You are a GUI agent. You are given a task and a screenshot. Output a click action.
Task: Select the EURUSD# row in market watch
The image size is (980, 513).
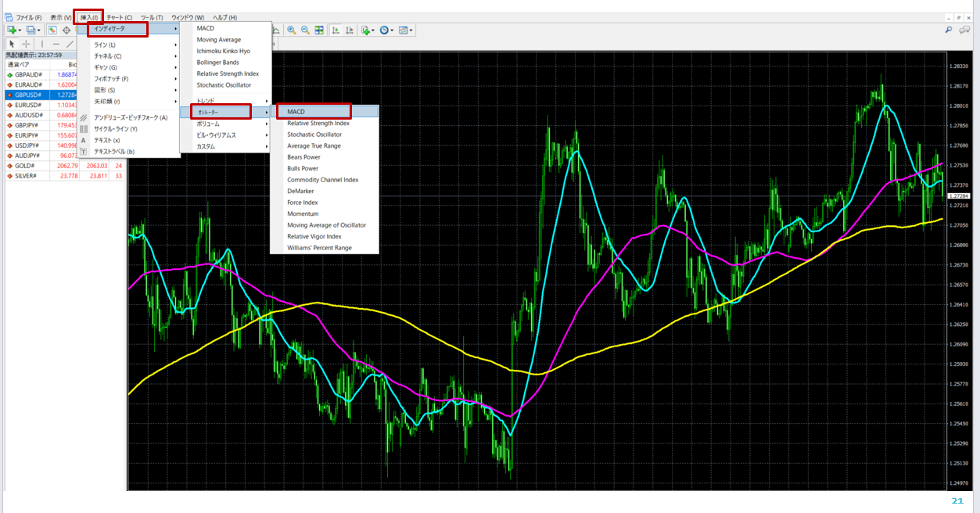(x=28, y=105)
